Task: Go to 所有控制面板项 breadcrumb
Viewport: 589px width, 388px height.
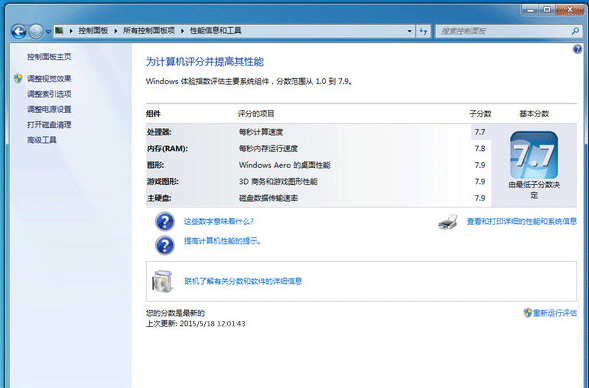Action: [x=149, y=31]
